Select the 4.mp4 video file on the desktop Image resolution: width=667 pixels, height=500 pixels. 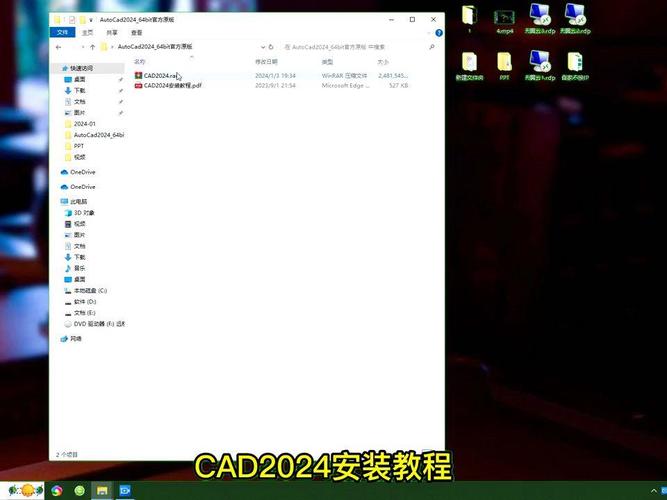pyautogui.click(x=505, y=21)
